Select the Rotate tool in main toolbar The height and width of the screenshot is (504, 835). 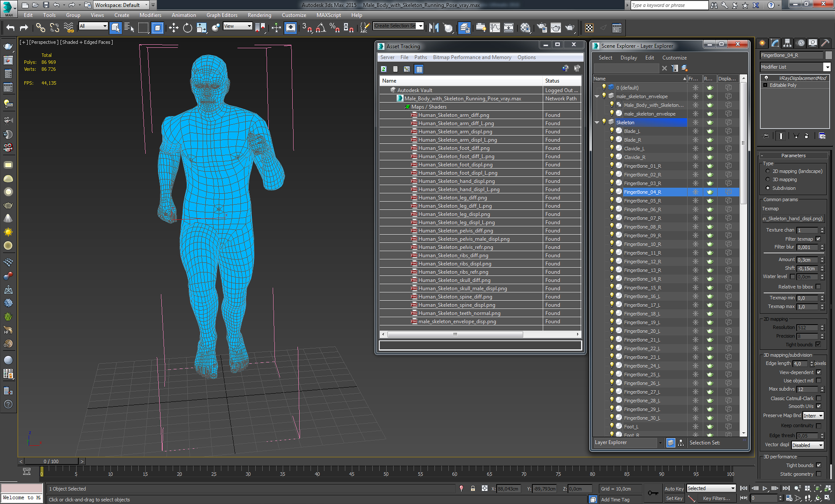(187, 28)
